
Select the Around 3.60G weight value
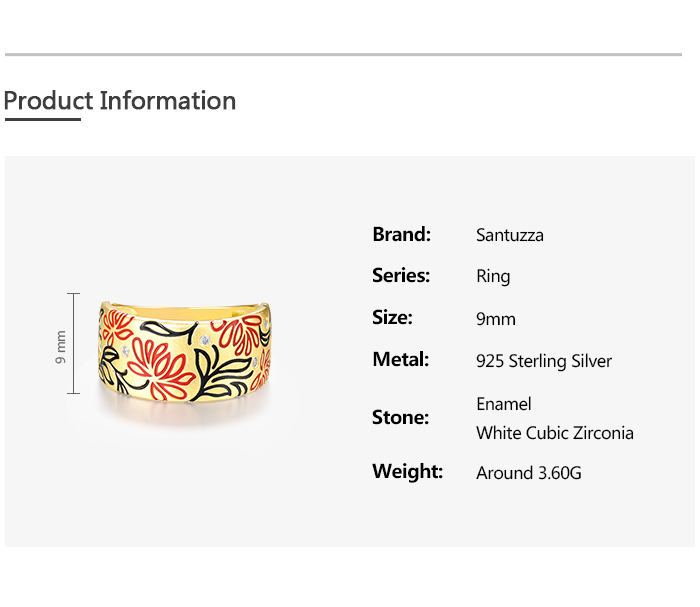(529, 473)
